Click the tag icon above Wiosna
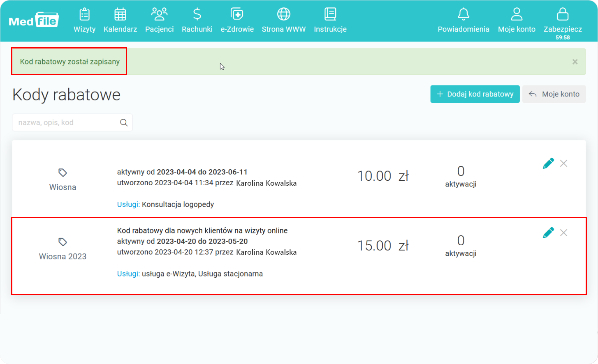598x364 pixels. [x=63, y=173]
